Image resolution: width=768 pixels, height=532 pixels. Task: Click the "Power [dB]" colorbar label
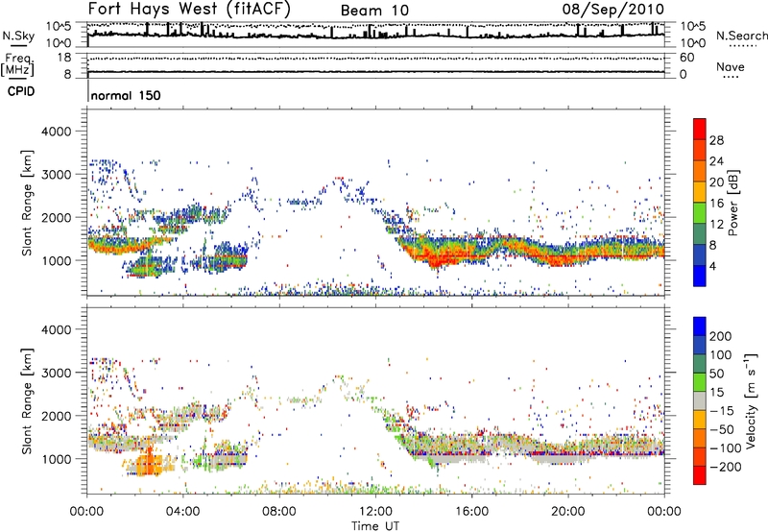pos(733,203)
